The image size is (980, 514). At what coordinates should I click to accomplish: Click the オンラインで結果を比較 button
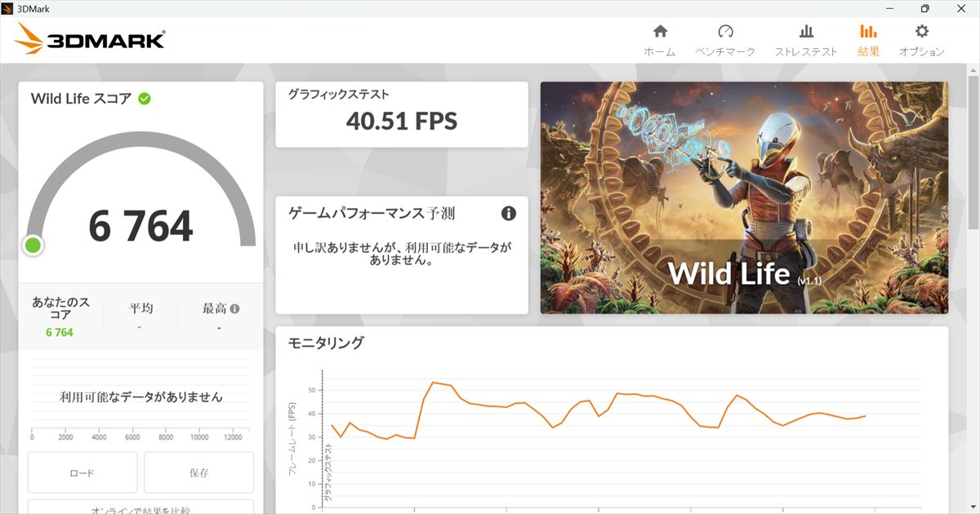[140, 507]
